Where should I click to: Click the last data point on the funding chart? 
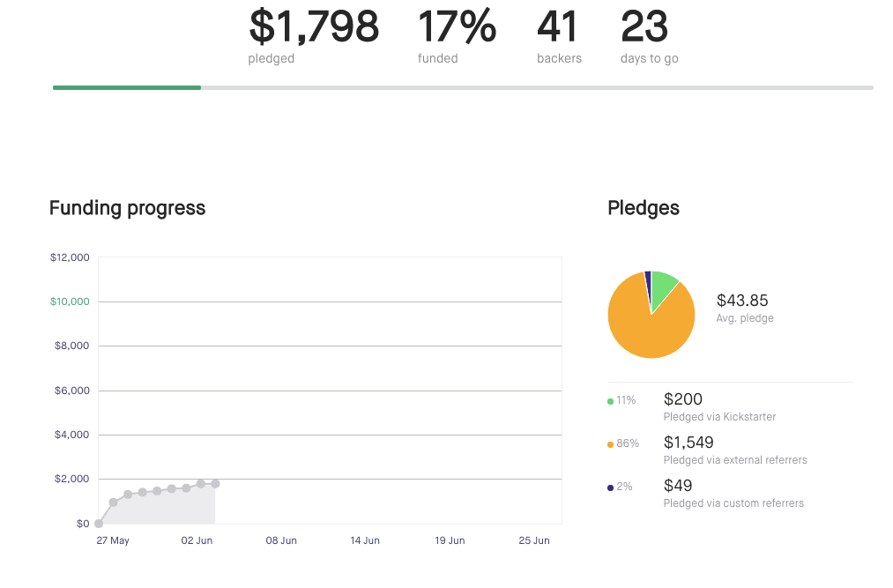coord(215,484)
